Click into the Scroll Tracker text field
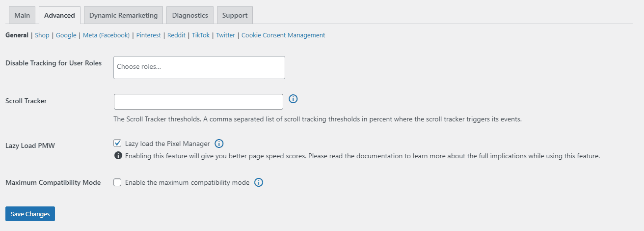 (x=198, y=102)
